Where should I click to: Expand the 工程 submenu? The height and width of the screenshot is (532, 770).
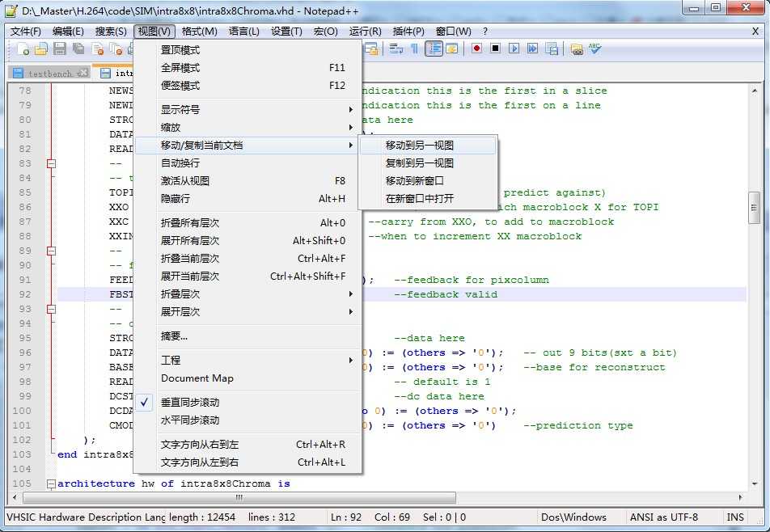pyautogui.click(x=248, y=361)
